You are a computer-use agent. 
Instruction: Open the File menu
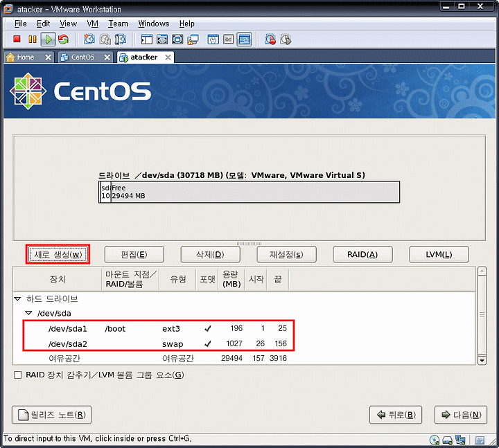point(20,24)
